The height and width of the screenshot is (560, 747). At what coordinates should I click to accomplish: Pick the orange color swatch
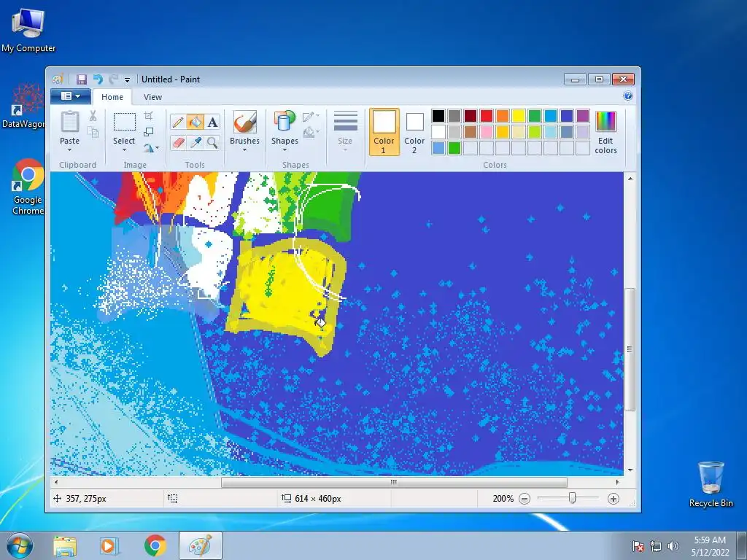tap(502, 116)
